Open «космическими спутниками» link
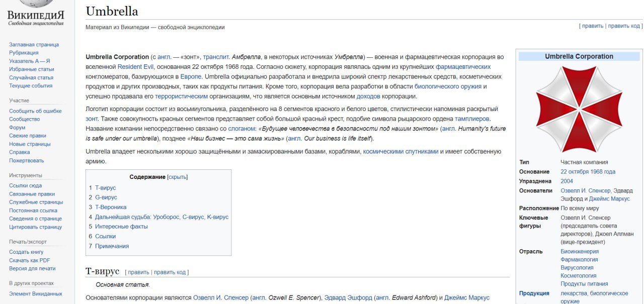 400,152
